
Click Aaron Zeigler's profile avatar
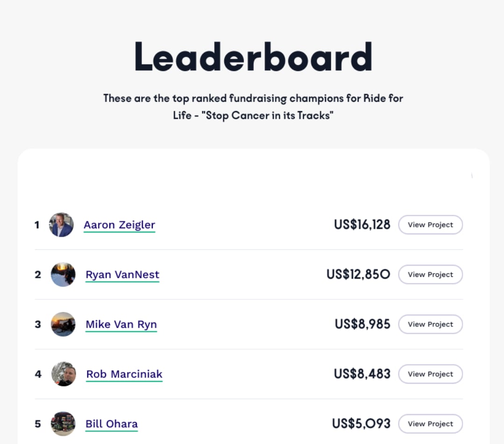(61, 225)
